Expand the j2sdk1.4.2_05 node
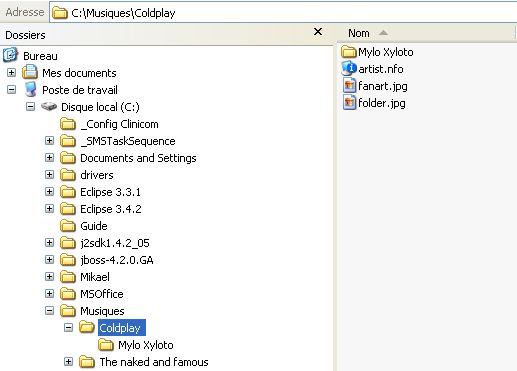Image resolution: width=517 pixels, height=371 pixels. click(49, 243)
